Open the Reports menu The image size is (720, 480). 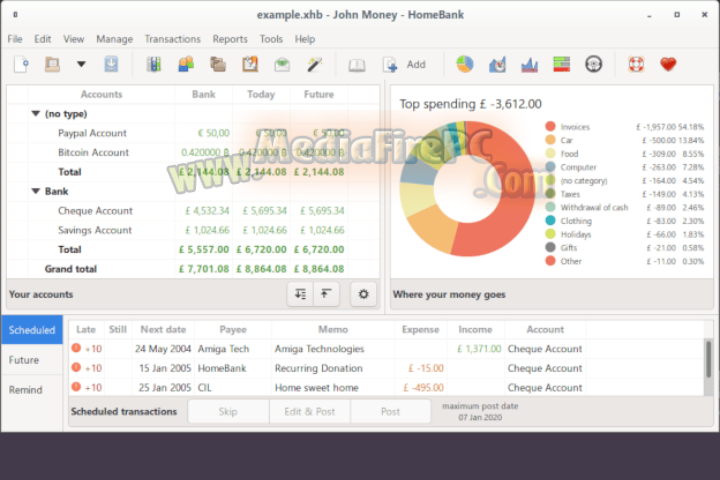[230, 39]
